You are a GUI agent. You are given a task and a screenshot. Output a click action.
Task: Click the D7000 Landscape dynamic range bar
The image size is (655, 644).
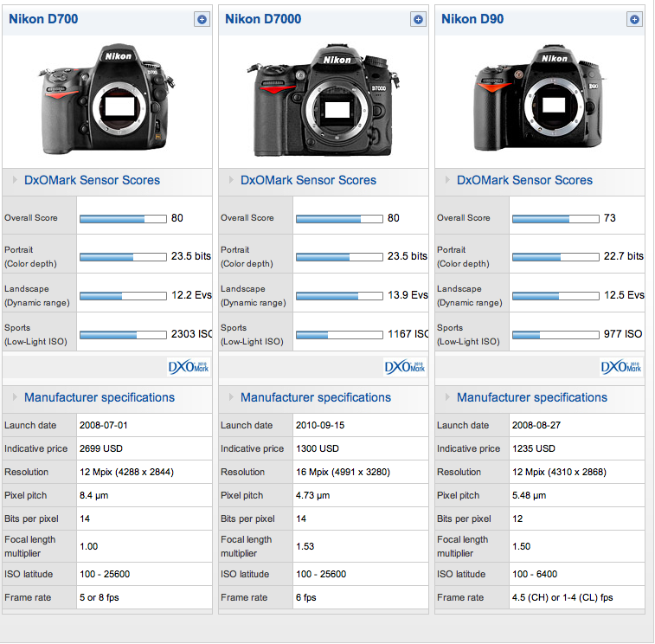[x=340, y=296]
